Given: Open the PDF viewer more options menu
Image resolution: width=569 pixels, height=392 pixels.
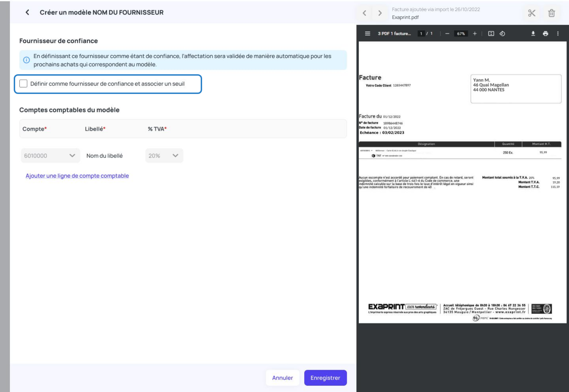Looking at the screenshot, I should pyautogui.click(x=558, y=33).
